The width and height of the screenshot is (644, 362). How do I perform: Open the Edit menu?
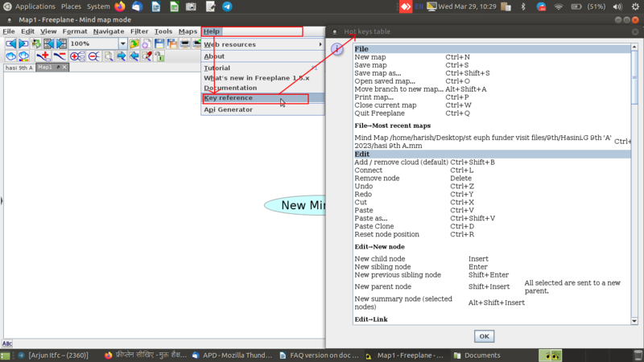(x=27, y=31)
